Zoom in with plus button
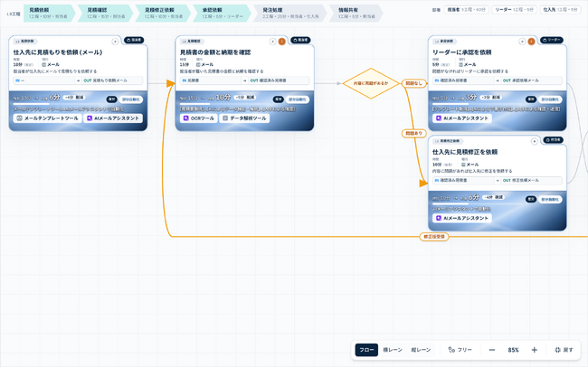 click(x=535, y=350)
